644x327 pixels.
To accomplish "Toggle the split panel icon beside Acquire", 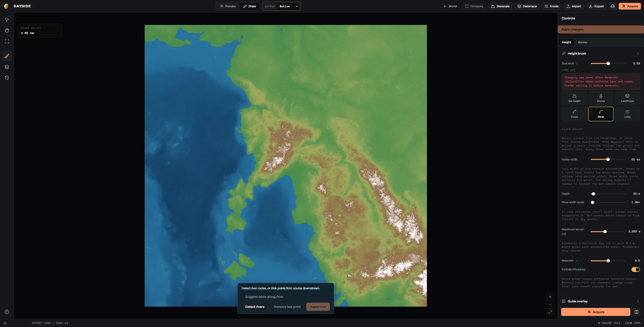I will pos(636,312).
